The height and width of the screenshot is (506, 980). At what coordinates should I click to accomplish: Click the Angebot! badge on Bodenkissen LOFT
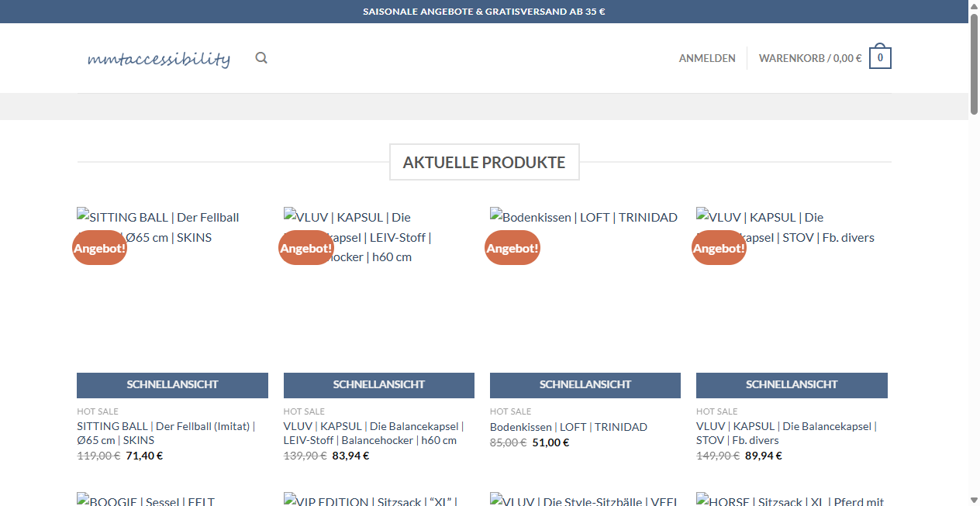(x=512, y=247)
